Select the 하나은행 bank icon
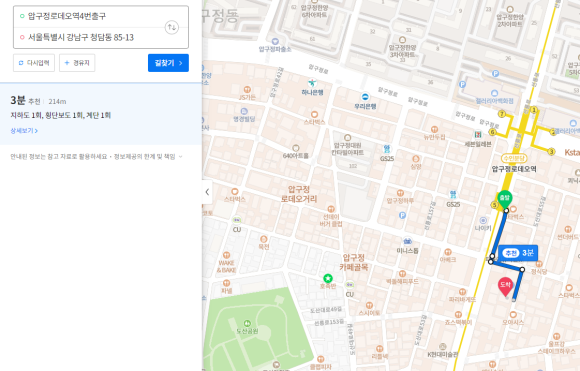580x371 pixels. pyautogui.click(x=313, y=82)
